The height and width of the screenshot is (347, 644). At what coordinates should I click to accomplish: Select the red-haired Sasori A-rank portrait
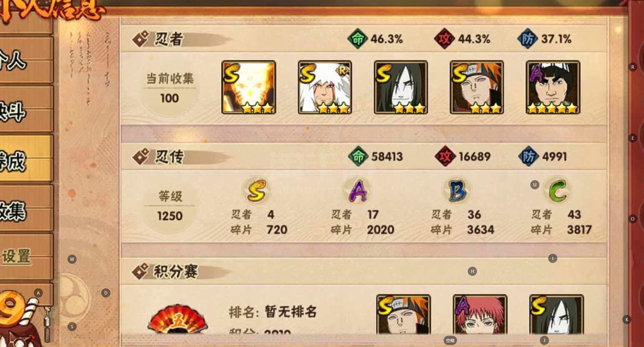tap(480, 315)
